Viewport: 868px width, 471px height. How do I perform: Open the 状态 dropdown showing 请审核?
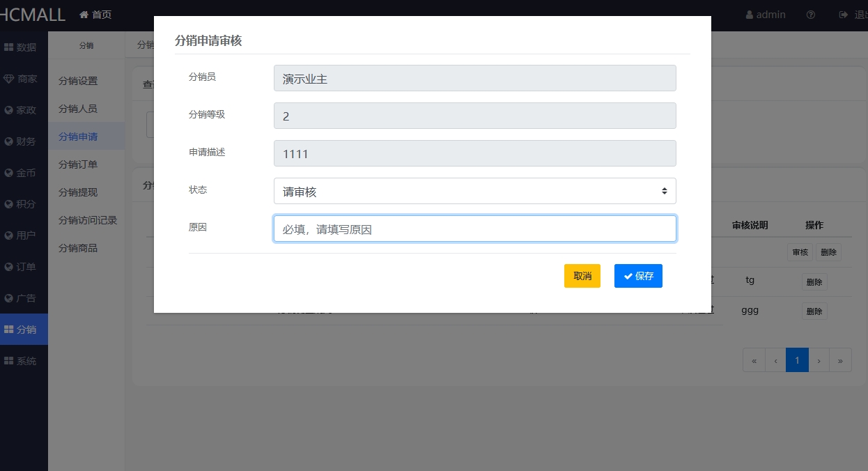tap(474, 191)
